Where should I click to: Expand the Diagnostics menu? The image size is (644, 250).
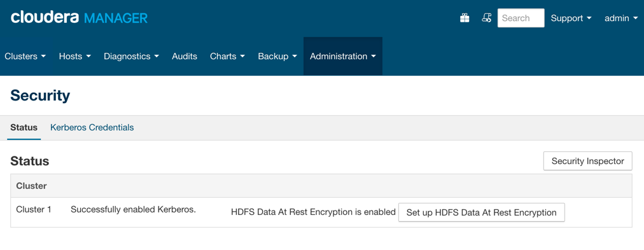point(131,56)
